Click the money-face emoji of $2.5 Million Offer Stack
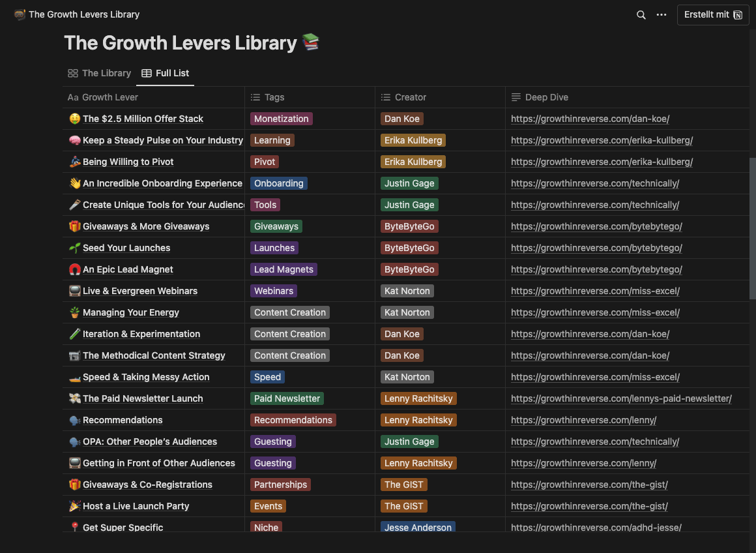The width and height of the screenshot is (756, 553). (x=74, y=119)
